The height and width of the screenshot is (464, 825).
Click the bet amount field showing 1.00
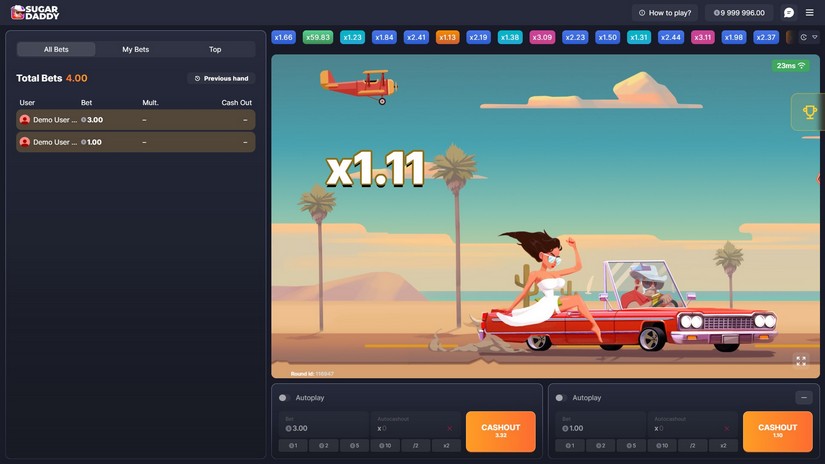coord(600,424)
